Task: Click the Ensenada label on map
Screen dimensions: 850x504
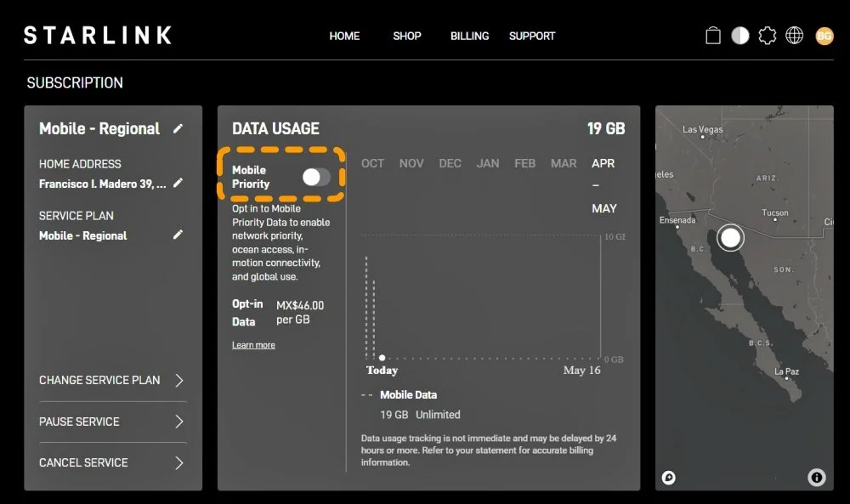Action: [677, 220]
